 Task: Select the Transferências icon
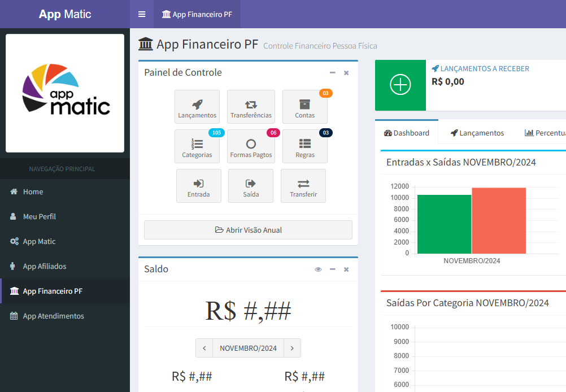[x=251, y=107]
